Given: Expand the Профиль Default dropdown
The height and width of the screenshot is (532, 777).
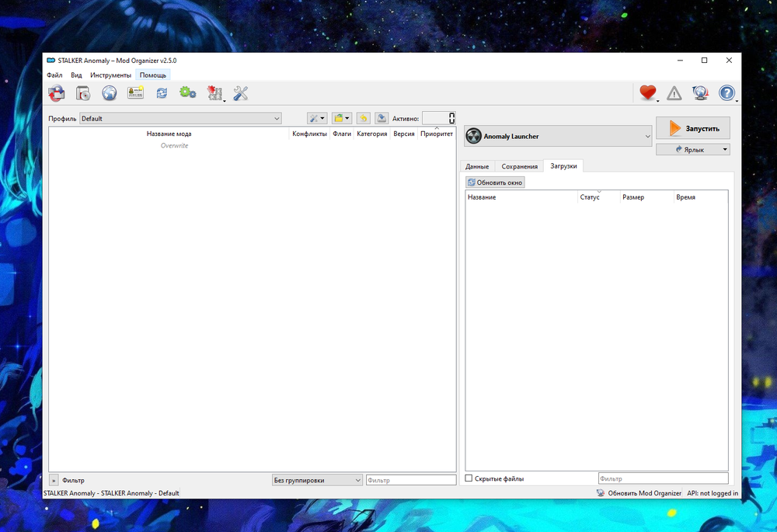Looking at the screenshot, I should pyautogui.click(x=180, y=119).
